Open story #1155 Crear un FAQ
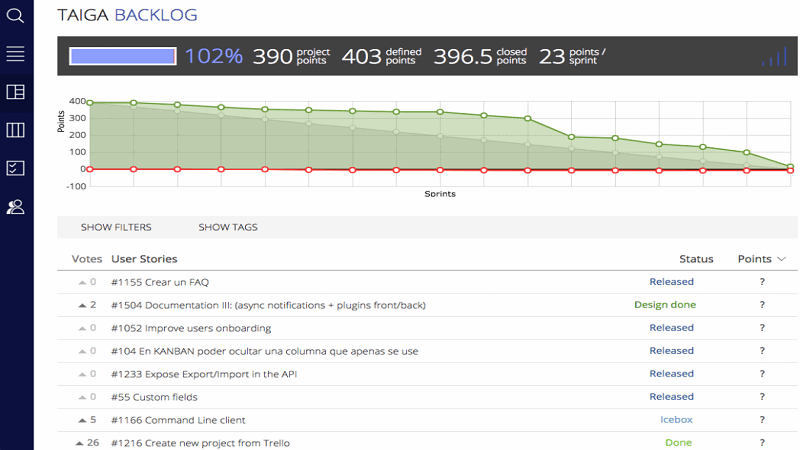 (x=160, y=282)
